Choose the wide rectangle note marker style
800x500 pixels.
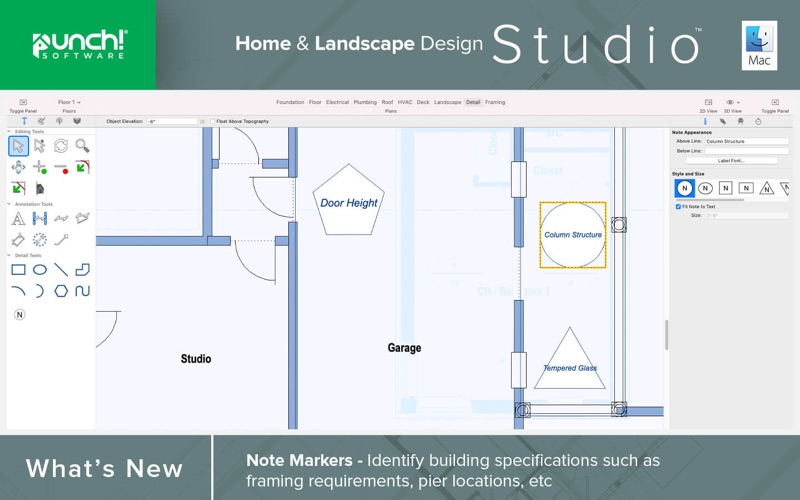tap(746, 188)
